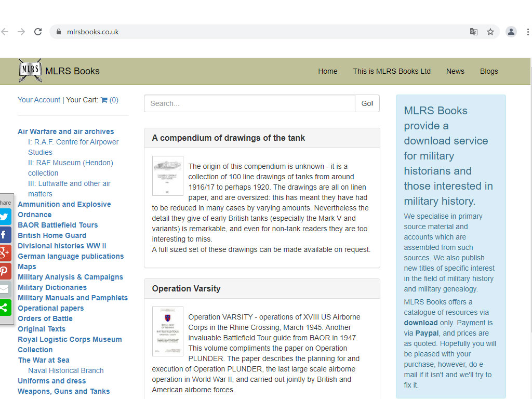Open the News menu item
Image resolution: width=532 pixels, height=399 pixels.
point(455,71)
